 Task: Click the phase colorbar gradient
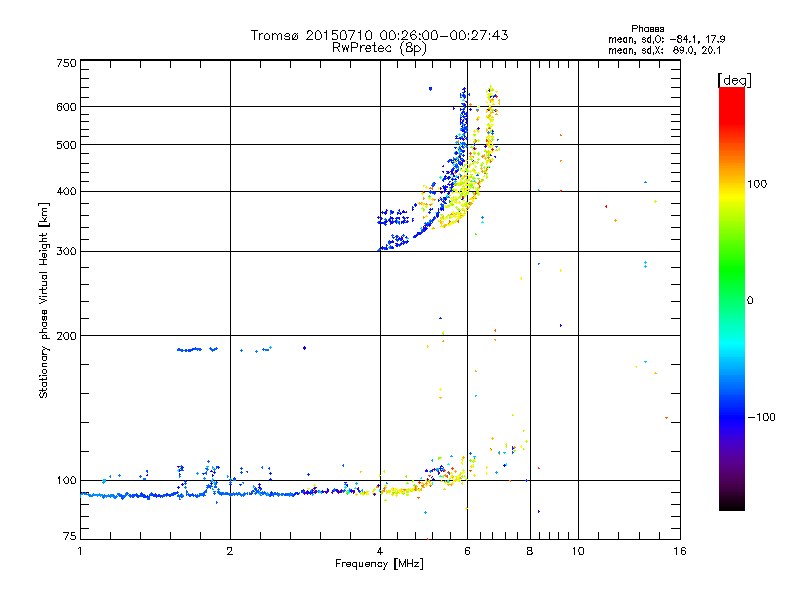coord(732,299)
